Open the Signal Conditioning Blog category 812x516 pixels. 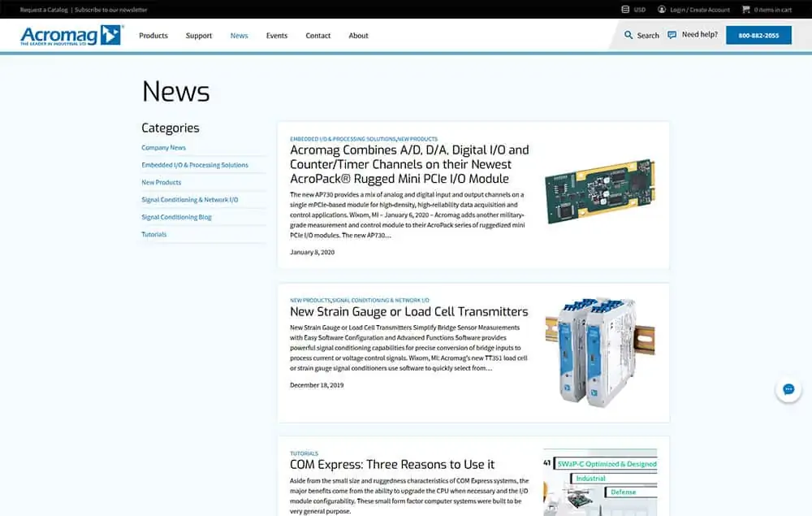[176, 217]
